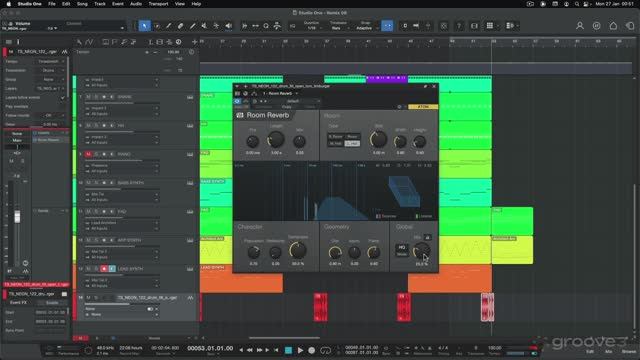Open the help question mark icon
This screenshot has height=360, width=640.
point(459,26)
